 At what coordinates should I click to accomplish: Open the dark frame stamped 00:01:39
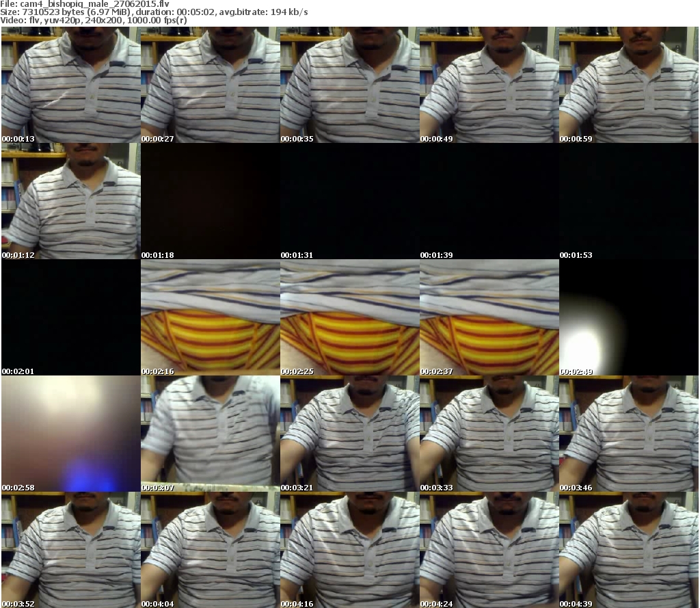click(x=489, y=201)
